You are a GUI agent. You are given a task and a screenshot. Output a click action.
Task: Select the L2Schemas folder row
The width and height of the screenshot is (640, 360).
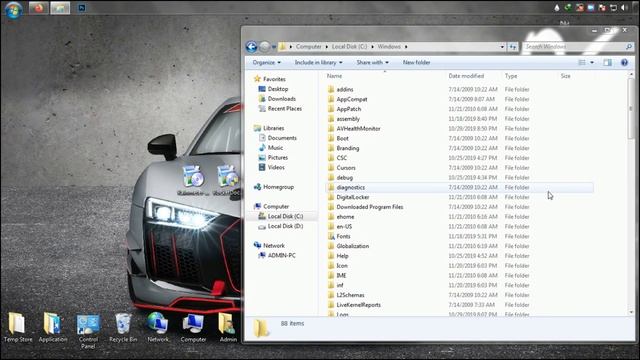[459, 295]
